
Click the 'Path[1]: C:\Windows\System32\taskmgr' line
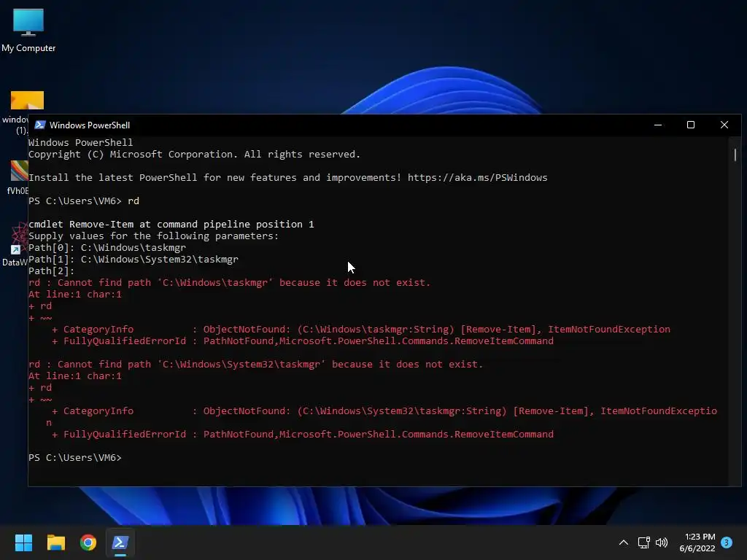pyautogui.click(x=133, y=260)
